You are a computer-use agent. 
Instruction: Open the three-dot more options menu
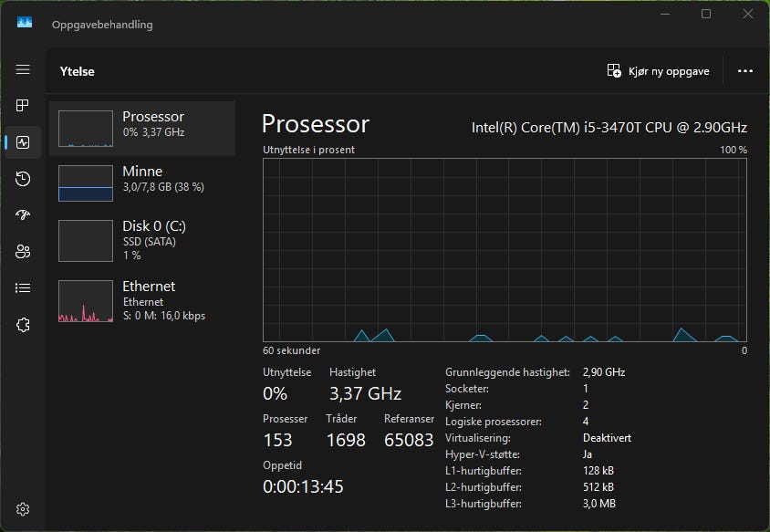745,71
